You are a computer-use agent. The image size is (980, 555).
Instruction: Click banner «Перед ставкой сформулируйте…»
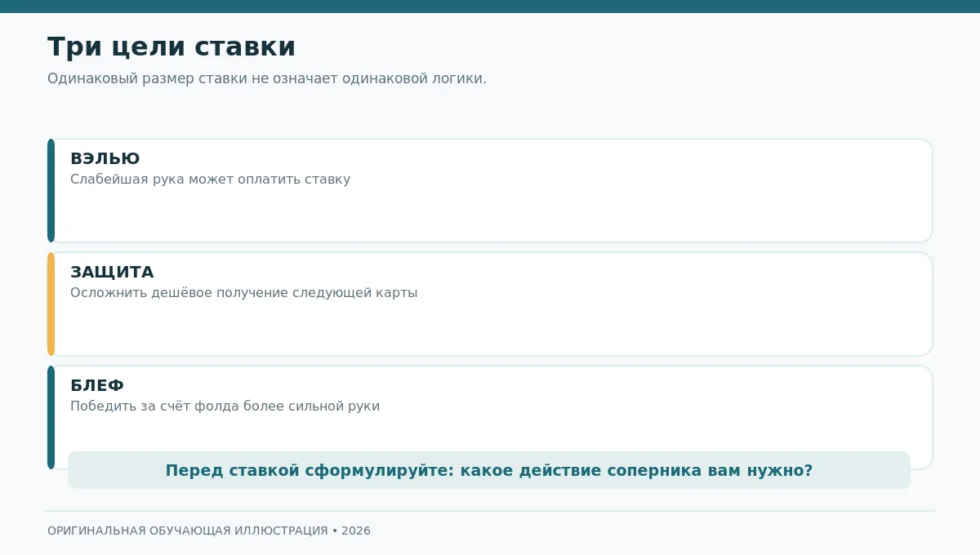click(x=489, y=470)
